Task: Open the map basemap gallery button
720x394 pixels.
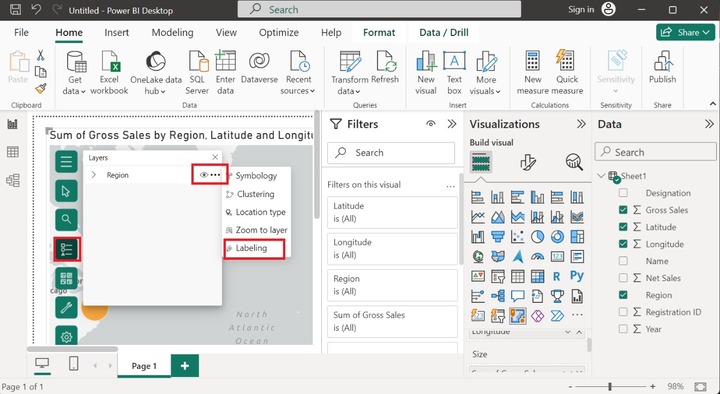Action: [x=66, y=278]
